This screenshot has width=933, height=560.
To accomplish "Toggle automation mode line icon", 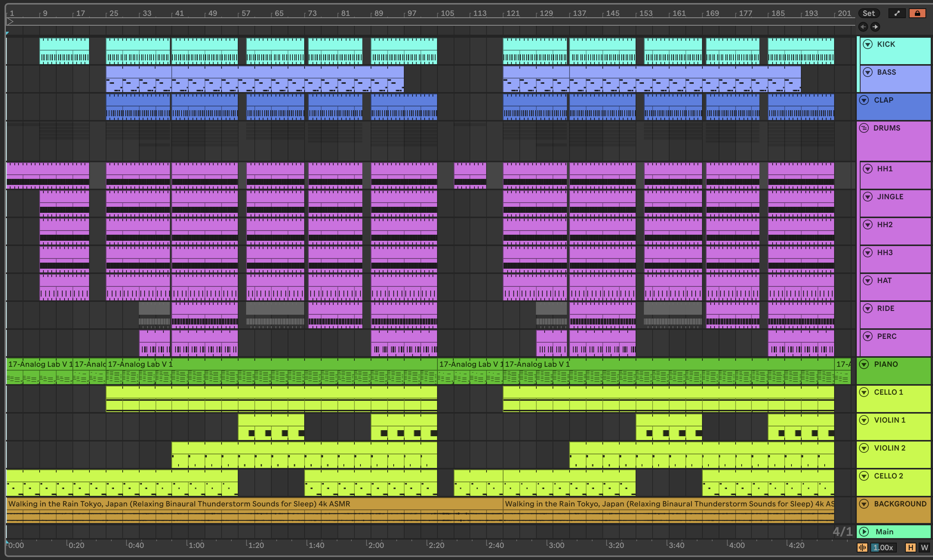I will [x=897, y=14].
